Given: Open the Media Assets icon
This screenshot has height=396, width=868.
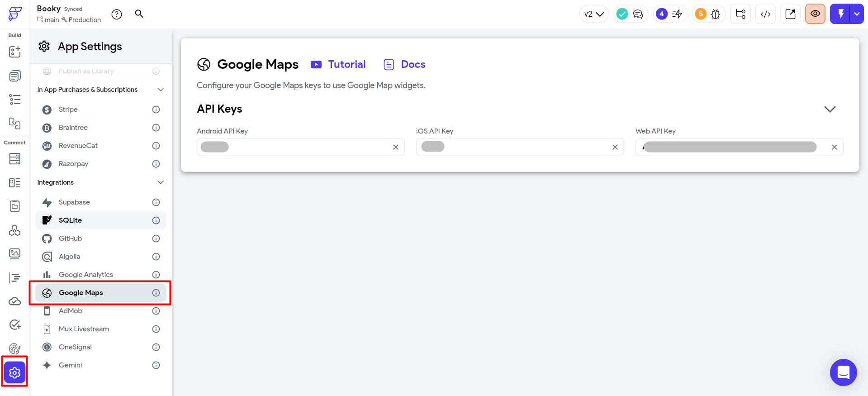Looking at the screenshot, I should 15,254.
